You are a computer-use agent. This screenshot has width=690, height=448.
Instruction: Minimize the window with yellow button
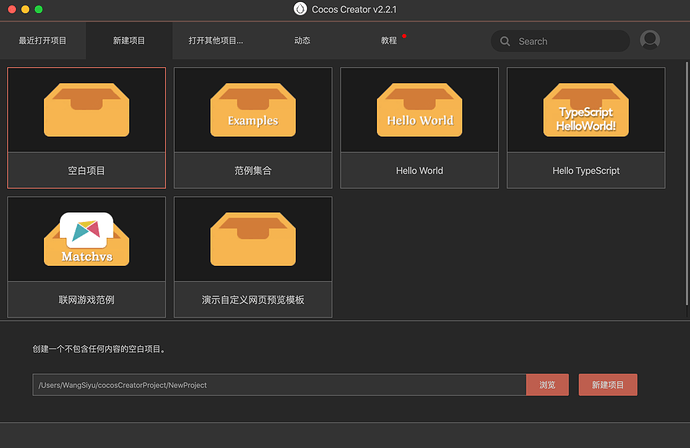pyautogui.click(x=26, y=9)
